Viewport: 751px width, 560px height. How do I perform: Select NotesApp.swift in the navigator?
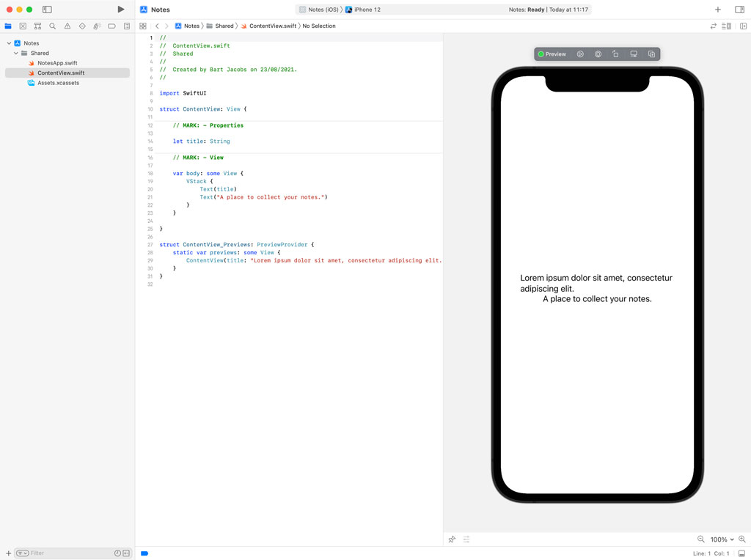click(57, 63)
